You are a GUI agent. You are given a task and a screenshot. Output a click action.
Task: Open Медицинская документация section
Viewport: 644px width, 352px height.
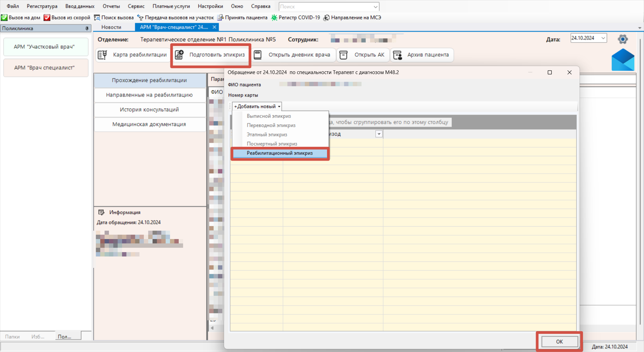(150, 124)
